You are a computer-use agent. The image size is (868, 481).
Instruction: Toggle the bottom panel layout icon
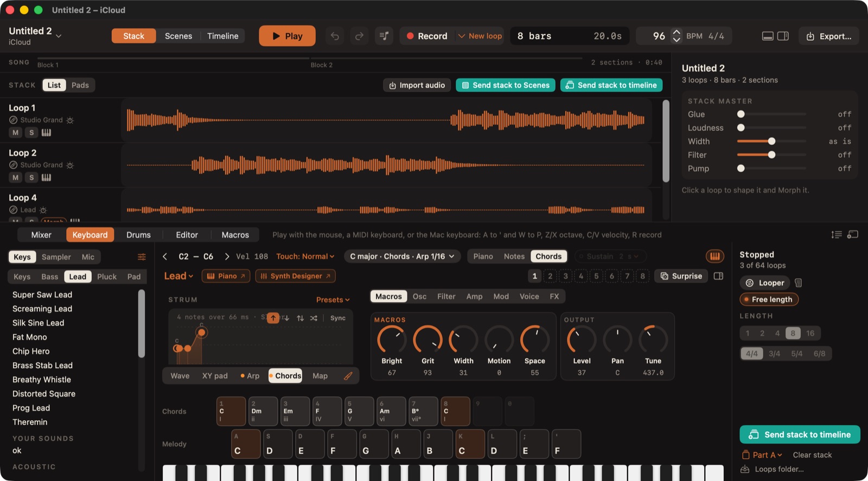(x=768, y=36)
